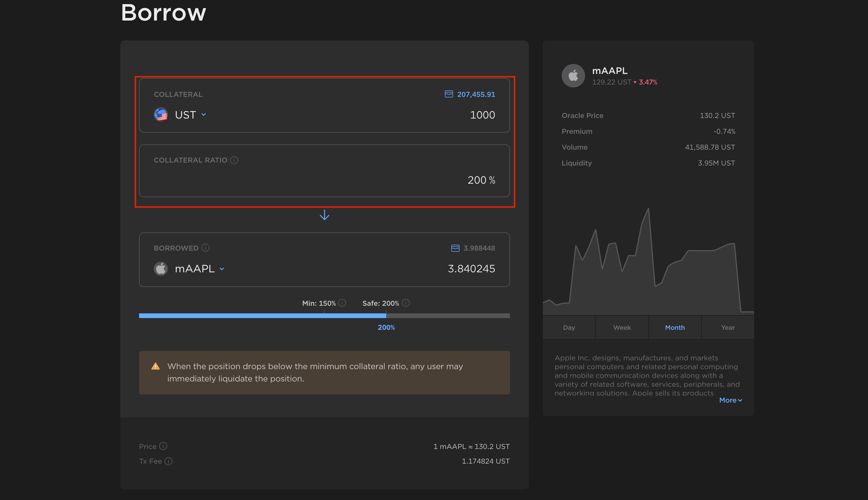The width and height of the screenshot is (868, 500).
Task: Click the mAAPL wallet balance icon
Action: point(455,248)
